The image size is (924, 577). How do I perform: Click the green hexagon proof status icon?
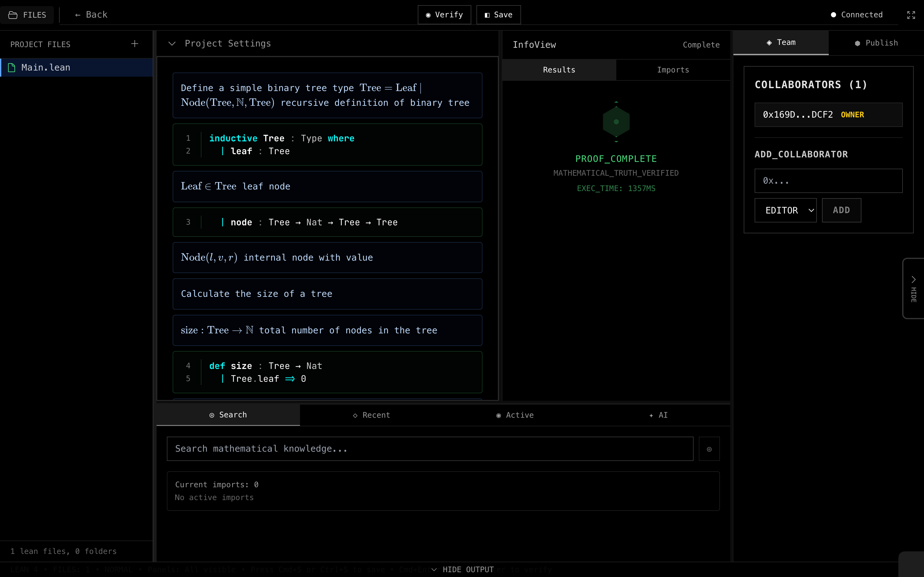[616, 122]
